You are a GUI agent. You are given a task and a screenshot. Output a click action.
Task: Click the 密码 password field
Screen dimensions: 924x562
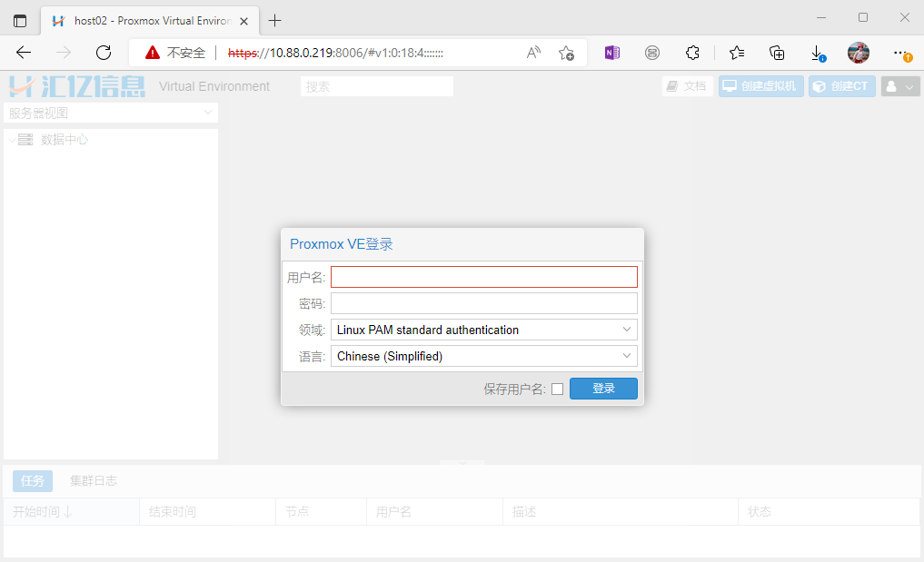[483, 303]
